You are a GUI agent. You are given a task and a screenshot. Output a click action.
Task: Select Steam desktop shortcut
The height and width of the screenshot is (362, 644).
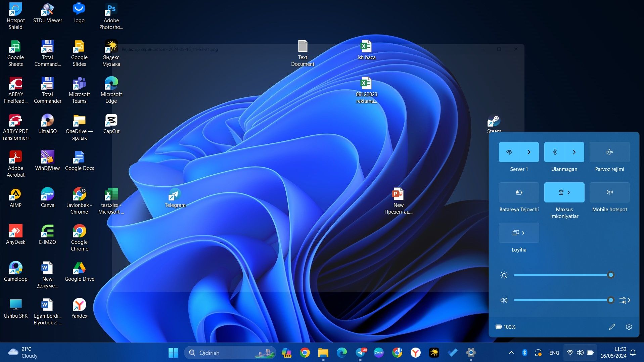(494, 123)
